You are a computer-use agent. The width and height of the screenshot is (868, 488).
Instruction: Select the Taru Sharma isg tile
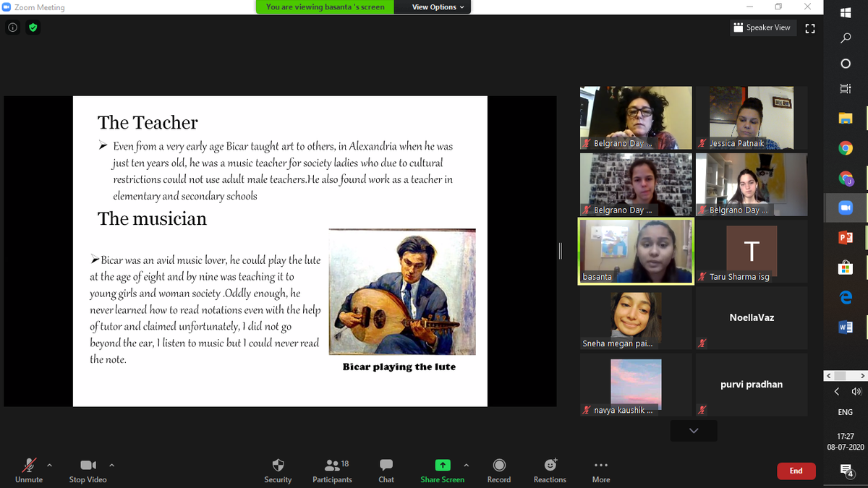751,251
